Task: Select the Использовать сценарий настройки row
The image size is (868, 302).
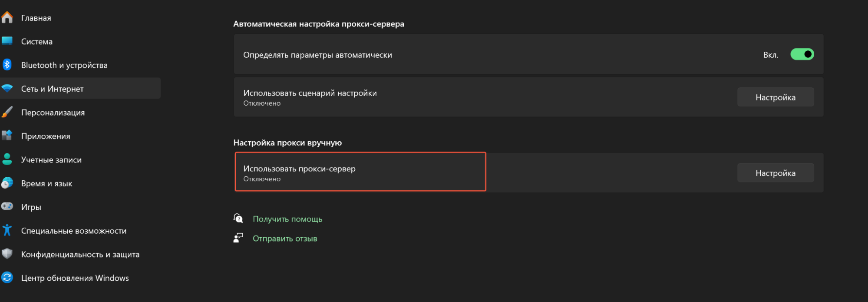Action: 478,97
